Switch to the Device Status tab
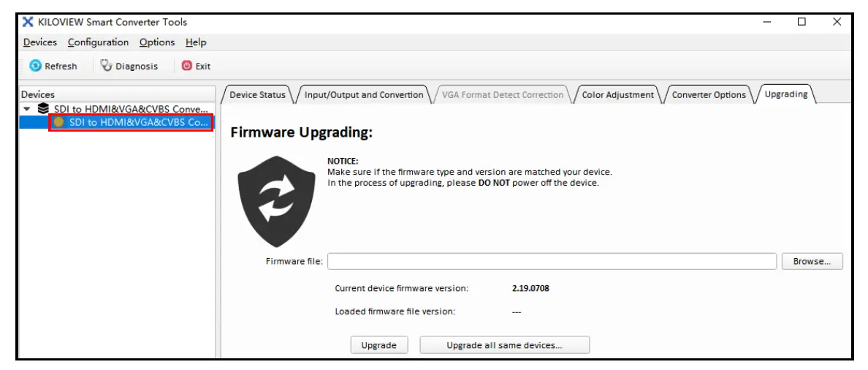 click(257, 95)
